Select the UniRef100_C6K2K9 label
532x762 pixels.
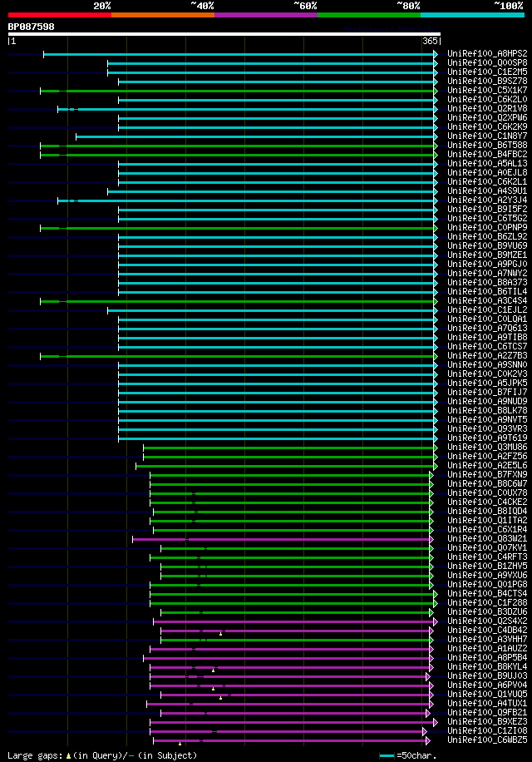coord(487,126)
